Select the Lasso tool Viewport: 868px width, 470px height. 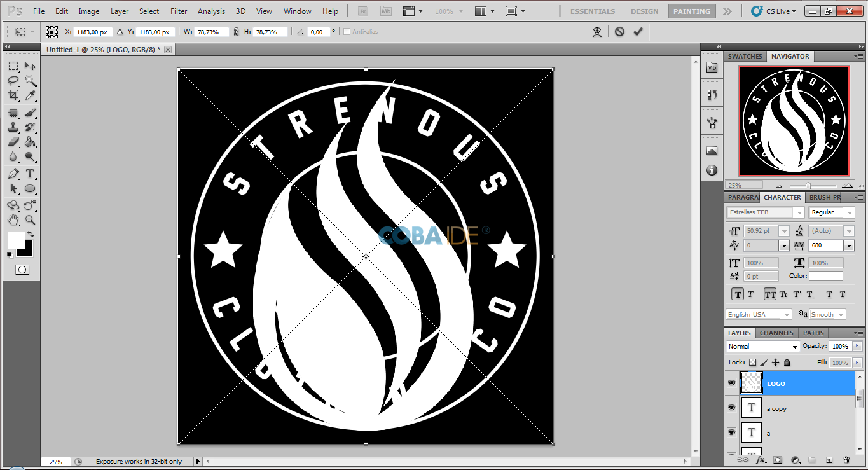click(x=13, y=81)
